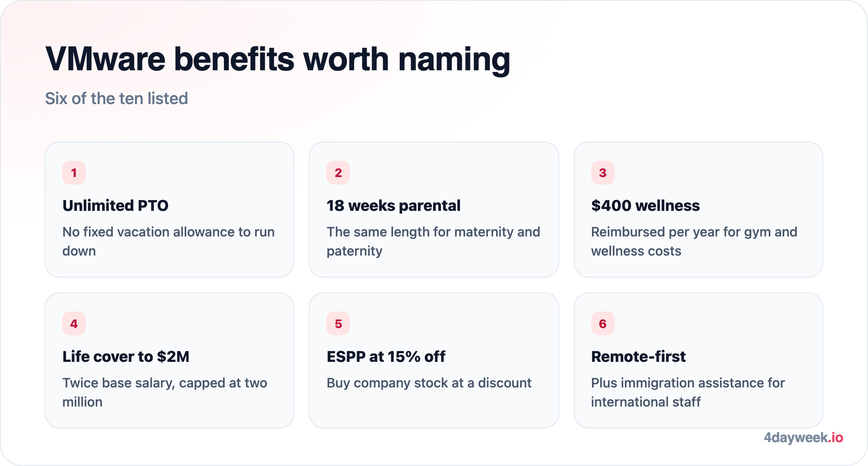Click the number 3 badge
The image size is (868, 466).
point(603,173)
